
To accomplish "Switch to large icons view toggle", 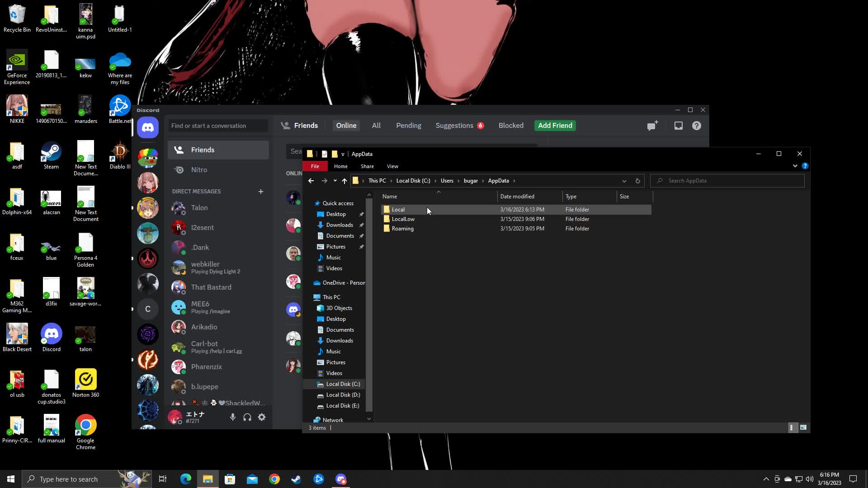I will point(803,427).
